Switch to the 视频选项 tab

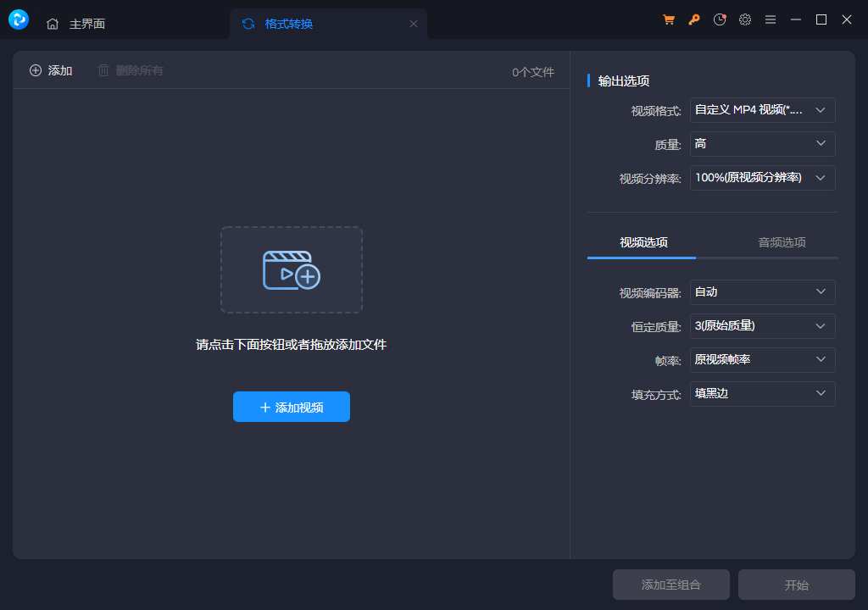click(641, 241)
